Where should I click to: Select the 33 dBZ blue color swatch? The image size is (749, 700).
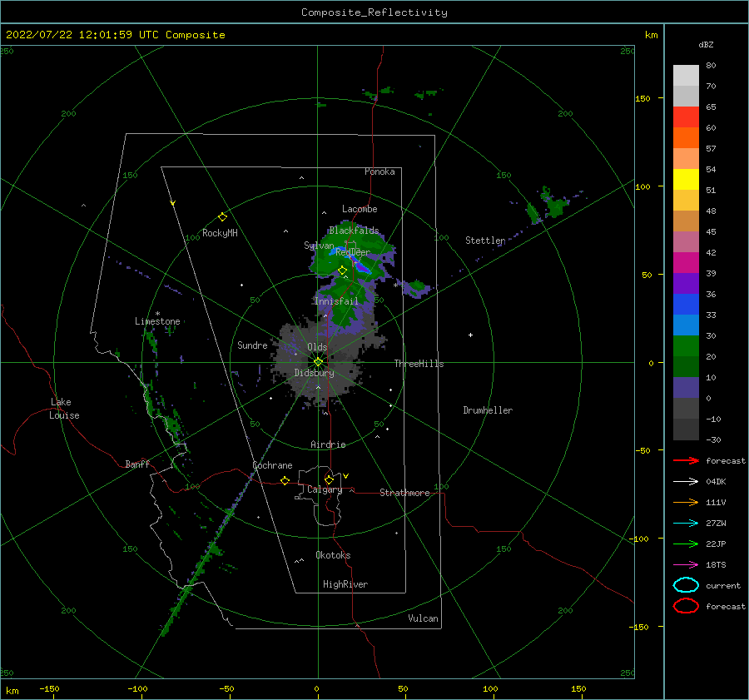(x=686, y=304)
